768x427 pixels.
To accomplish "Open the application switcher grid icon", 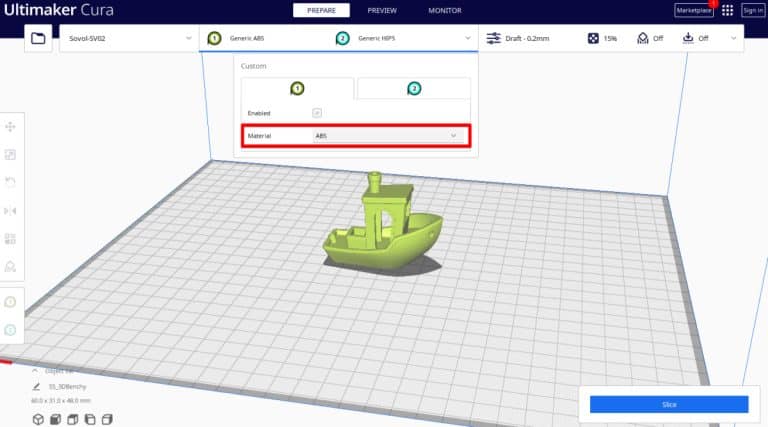I will coord(727,10).
